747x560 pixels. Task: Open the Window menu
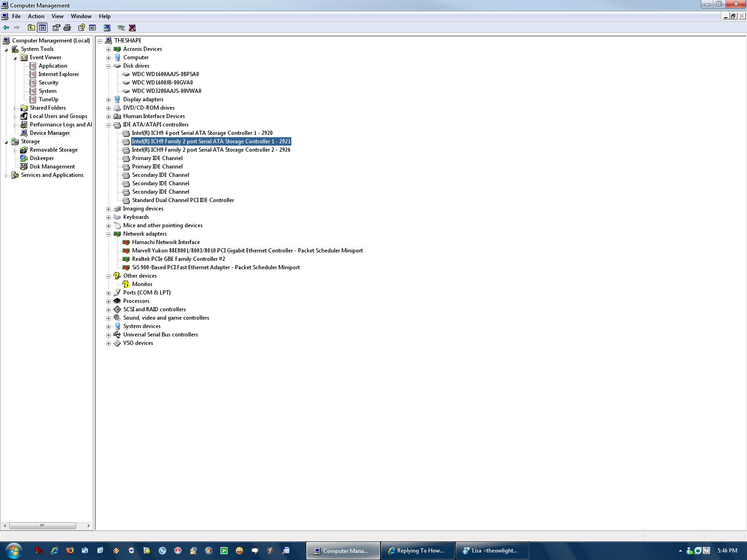(x=81, y=16)
